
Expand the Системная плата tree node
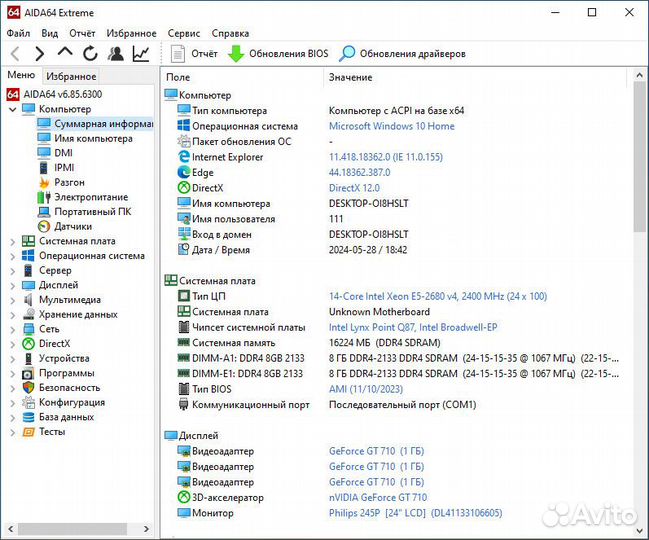[x=12, y=241]
